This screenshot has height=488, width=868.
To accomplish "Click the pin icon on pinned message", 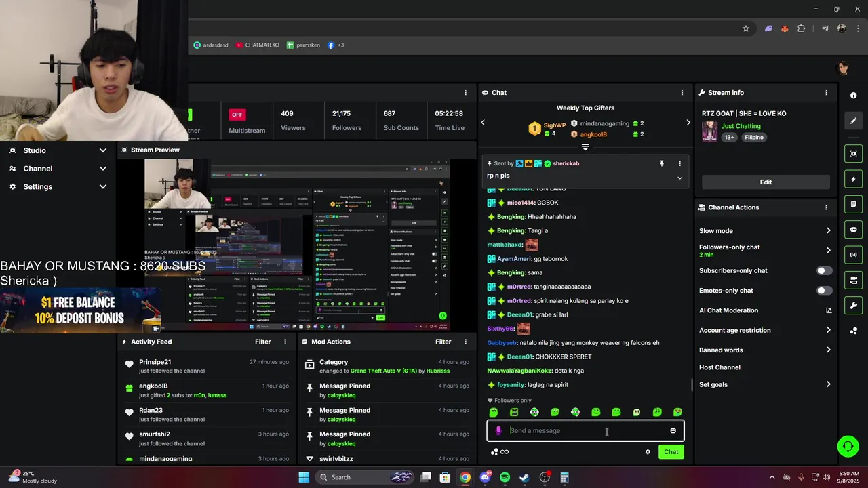I will (662, 163).
